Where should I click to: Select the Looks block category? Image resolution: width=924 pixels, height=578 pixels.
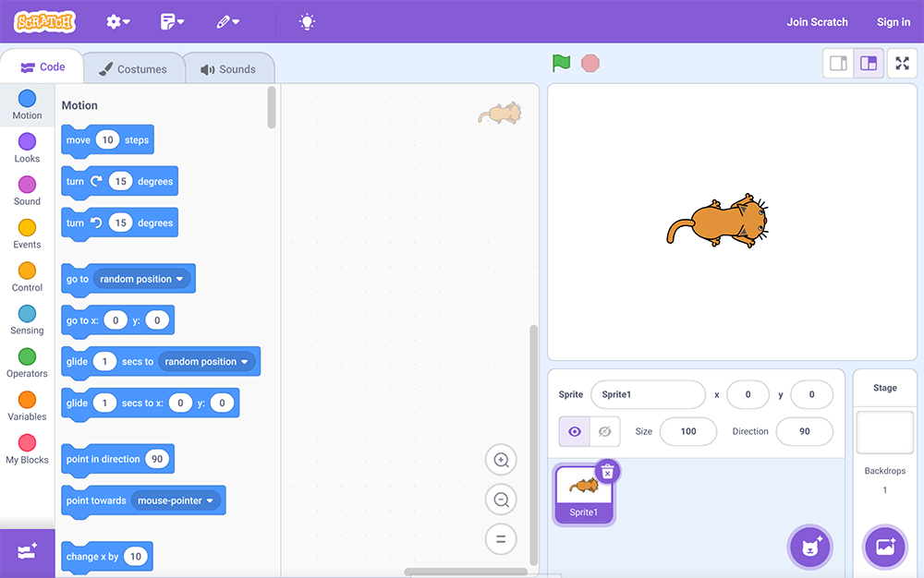27,148
